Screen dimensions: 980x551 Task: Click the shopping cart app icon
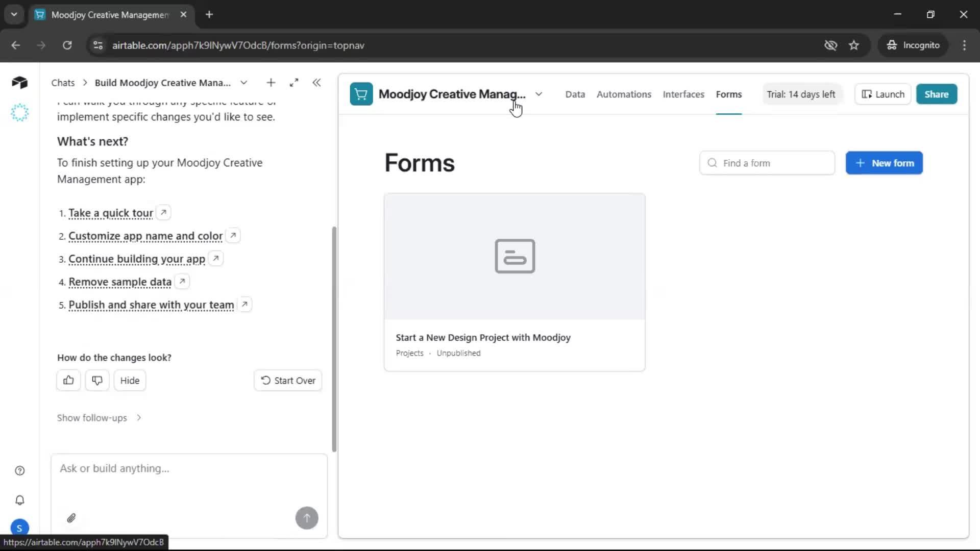tap(361, 94)
